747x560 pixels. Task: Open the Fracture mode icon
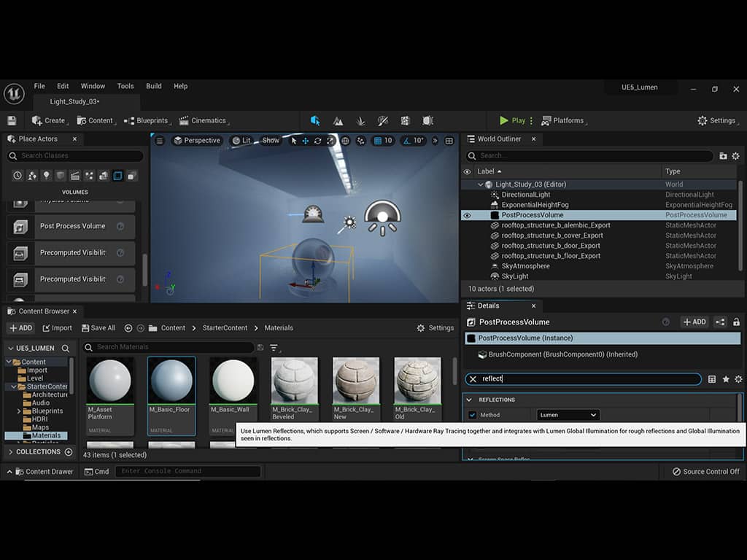(405, 120)
